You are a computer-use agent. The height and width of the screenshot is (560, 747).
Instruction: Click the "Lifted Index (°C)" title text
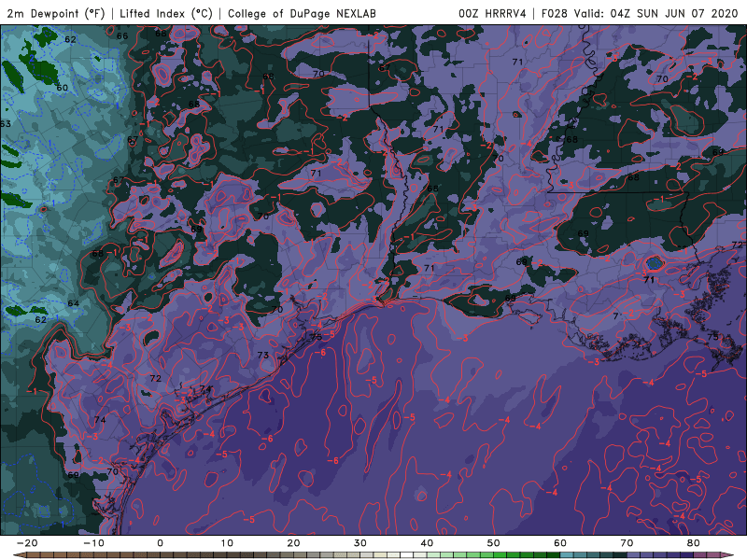coord(166,13)
